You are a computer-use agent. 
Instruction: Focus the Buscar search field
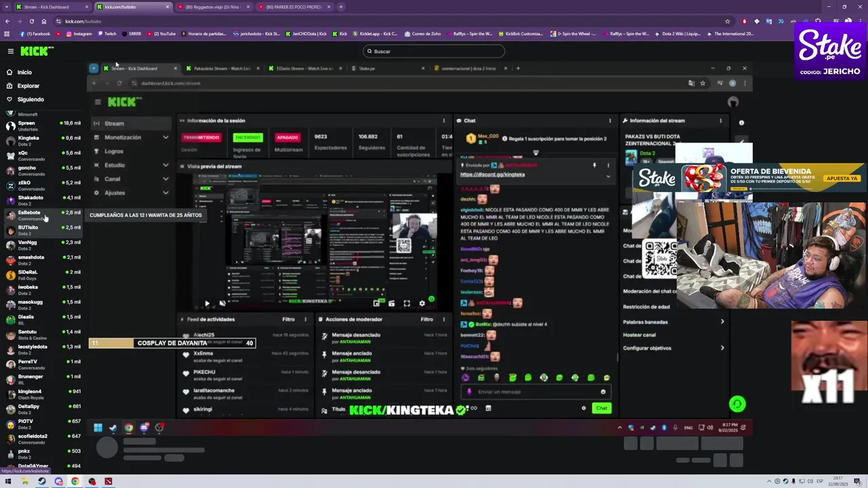(434, 52)
